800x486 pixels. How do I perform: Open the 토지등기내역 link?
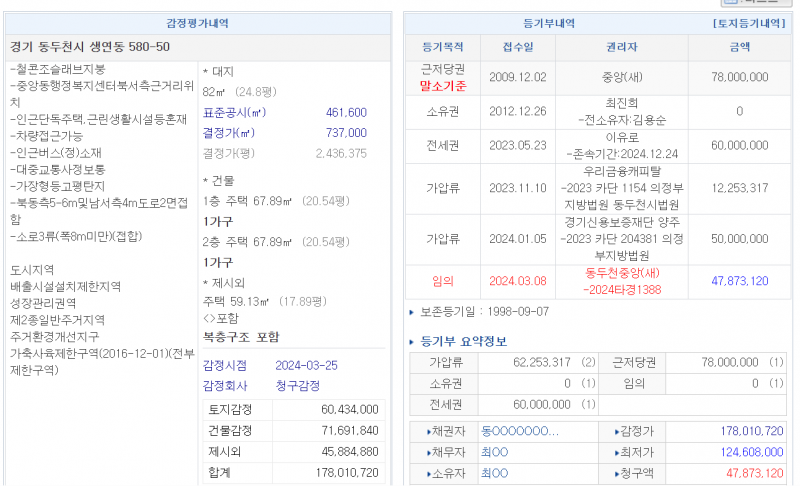(750, 22)
